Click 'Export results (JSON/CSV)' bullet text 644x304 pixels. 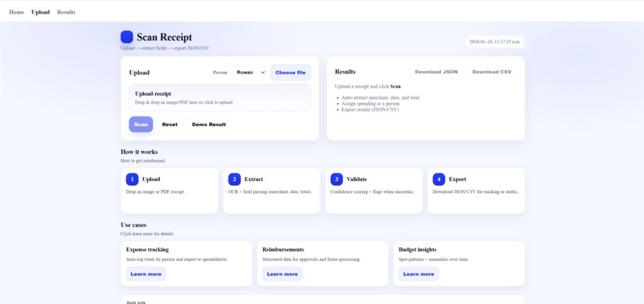370,109
